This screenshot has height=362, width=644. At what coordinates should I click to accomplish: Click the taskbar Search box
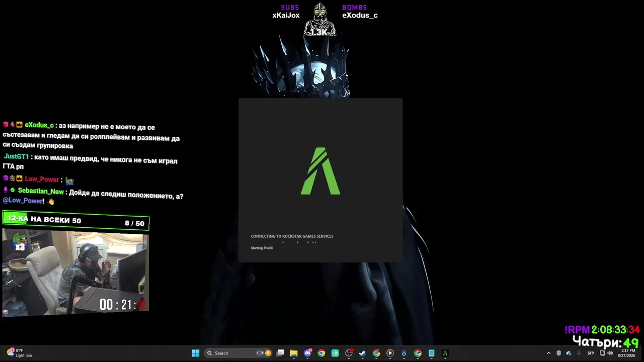coord(238,353)
